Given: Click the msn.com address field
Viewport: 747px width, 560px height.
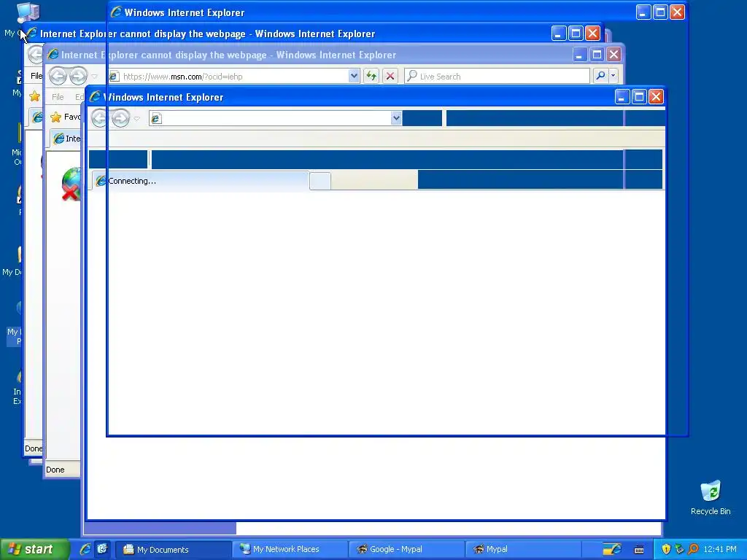Looking at the screenshot, I should pos(233,76).
